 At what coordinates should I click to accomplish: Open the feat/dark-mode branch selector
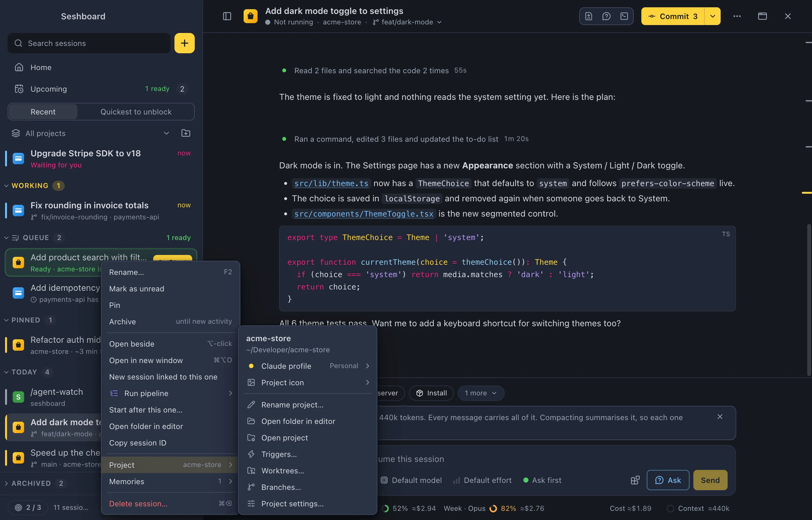407,22
